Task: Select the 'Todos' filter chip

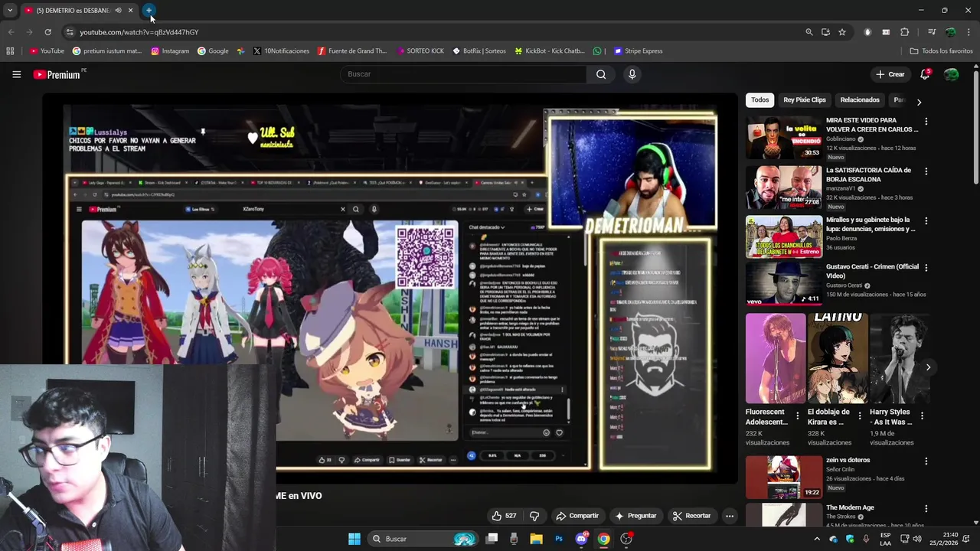Action: [x=759, y=100]
